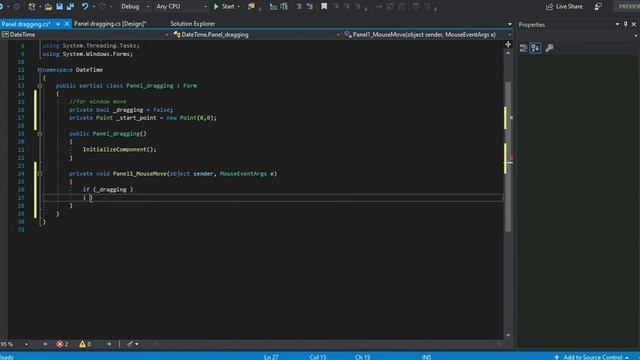Click the Ln 27 status bar entry
Screen dimensions: 640x360
point(271,357)
